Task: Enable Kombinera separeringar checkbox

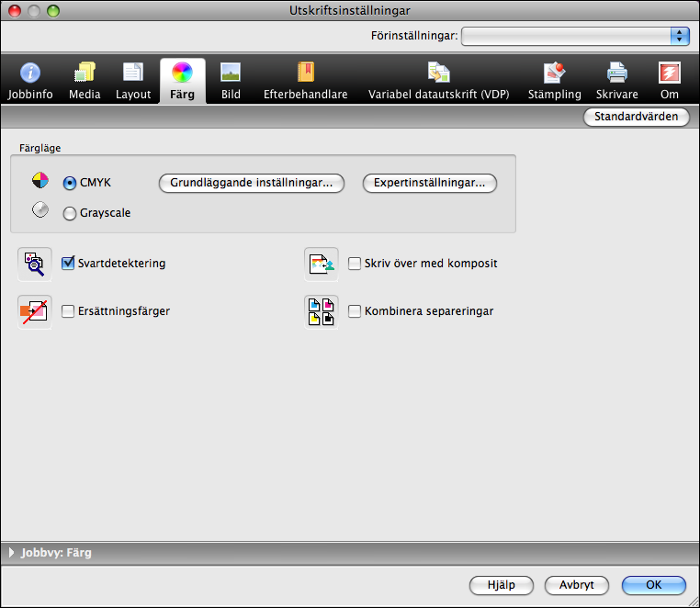Action: (x=355, y=311)
